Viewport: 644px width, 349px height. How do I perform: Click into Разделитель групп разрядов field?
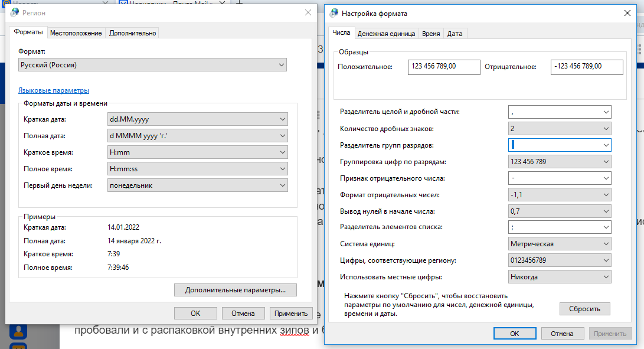pos(554,145)
